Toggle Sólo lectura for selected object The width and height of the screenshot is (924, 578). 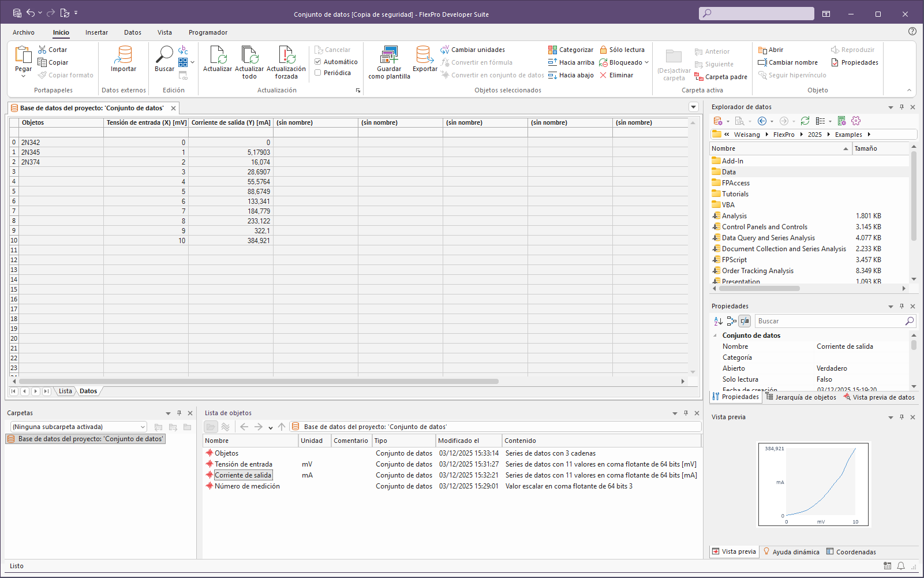pos(622,50)
